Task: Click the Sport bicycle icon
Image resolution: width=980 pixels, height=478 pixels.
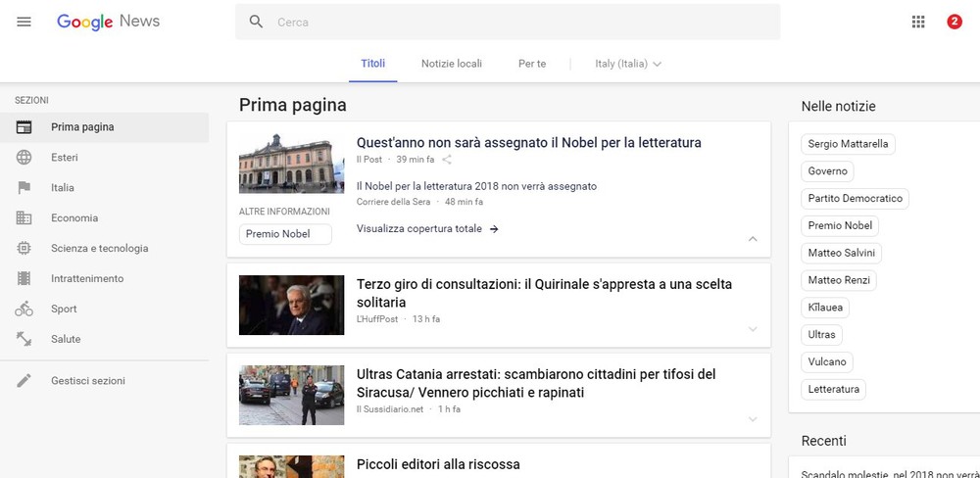Action: point(24,310)
